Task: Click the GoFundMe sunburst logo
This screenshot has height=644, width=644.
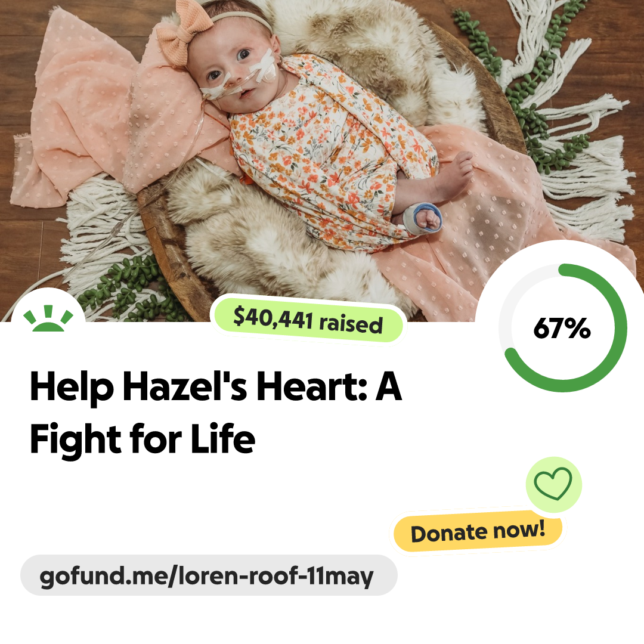Action: (48, 318)
